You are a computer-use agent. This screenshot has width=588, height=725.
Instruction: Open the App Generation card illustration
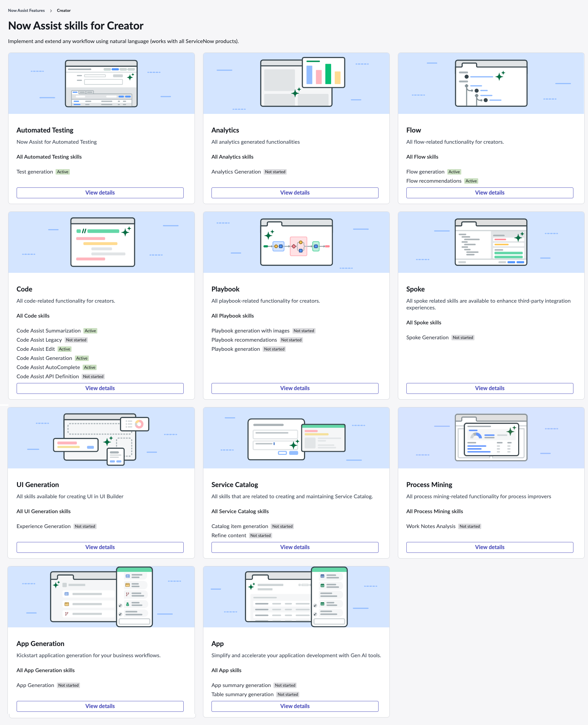(x=101, y=597)
